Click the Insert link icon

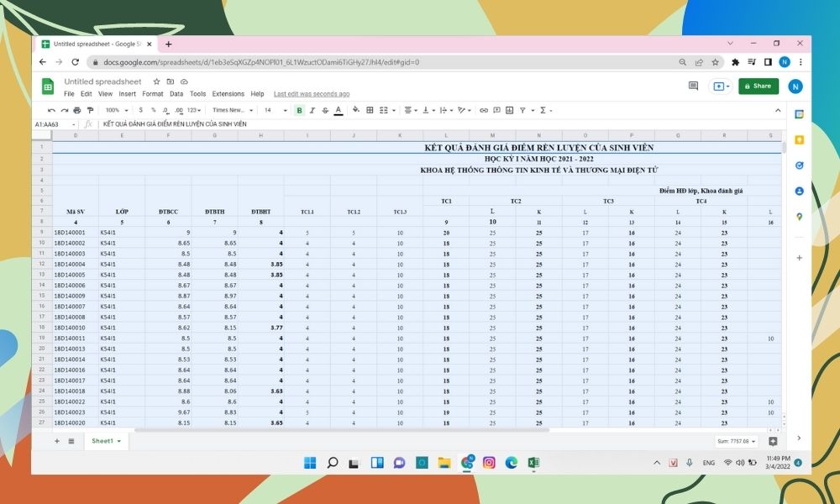483,110
